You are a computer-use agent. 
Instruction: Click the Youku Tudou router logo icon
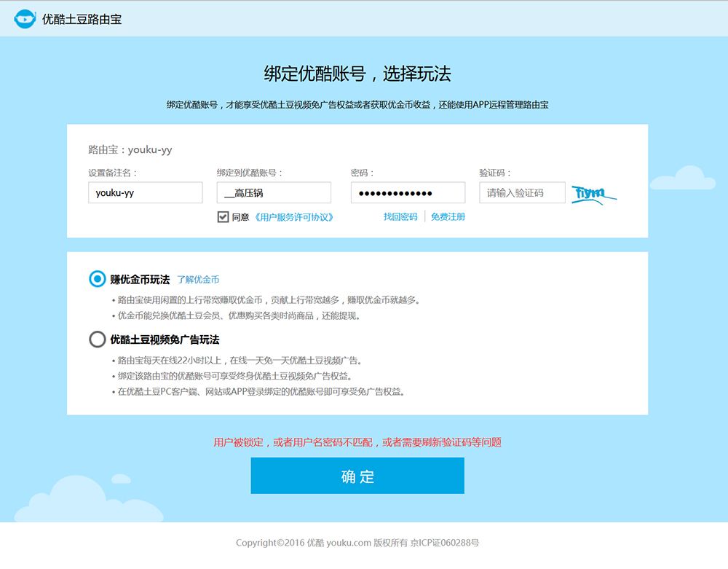25,19
